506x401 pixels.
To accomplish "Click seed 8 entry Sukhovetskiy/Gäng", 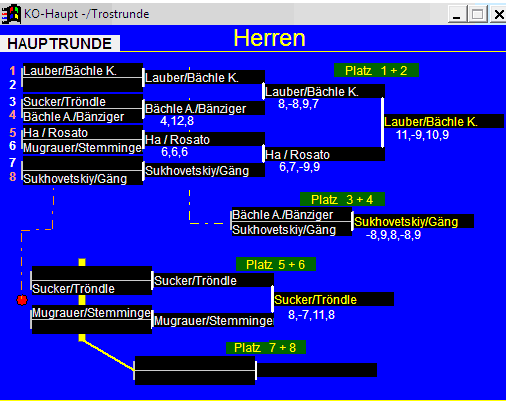I will 83,178.
